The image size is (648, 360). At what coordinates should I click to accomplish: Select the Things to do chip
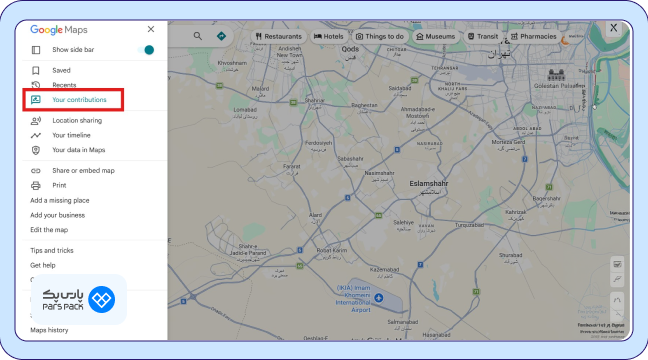(380, 36)
